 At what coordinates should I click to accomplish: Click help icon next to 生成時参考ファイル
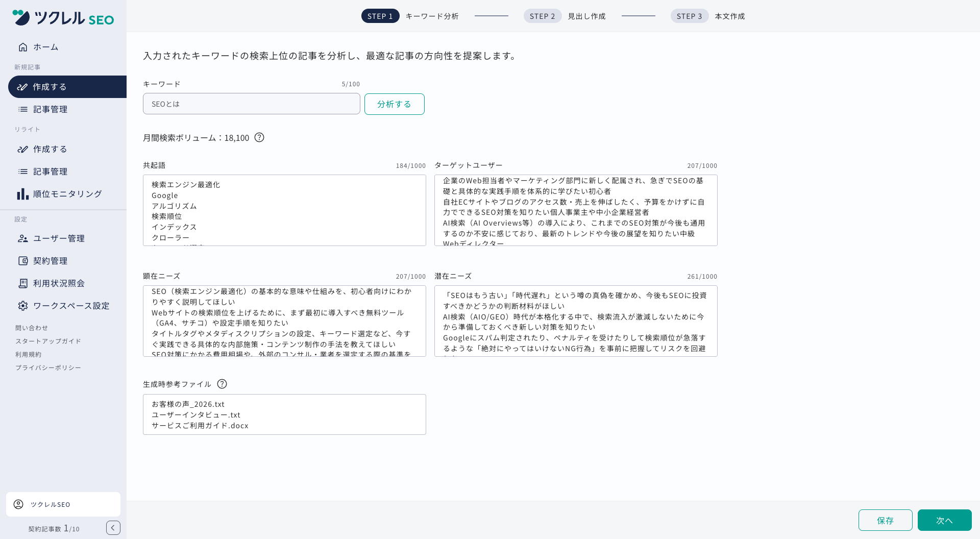click(222, 384)
